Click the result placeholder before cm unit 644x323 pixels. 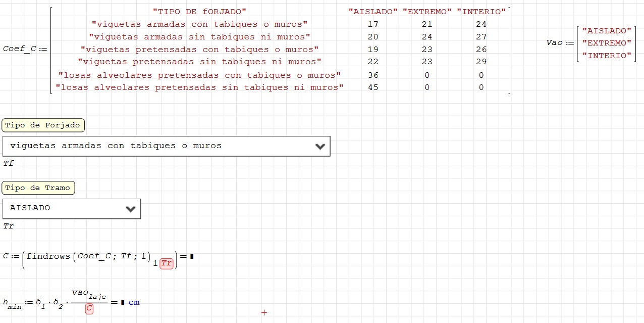click(123, 302)
